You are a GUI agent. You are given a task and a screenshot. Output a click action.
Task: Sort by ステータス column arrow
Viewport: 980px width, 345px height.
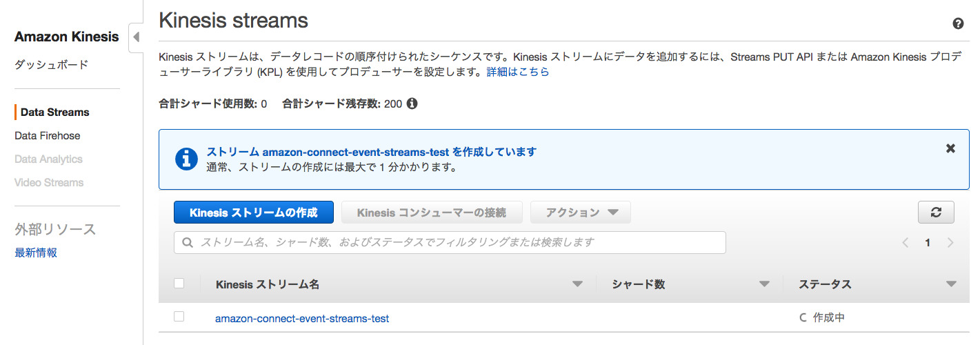coord(951,284)
